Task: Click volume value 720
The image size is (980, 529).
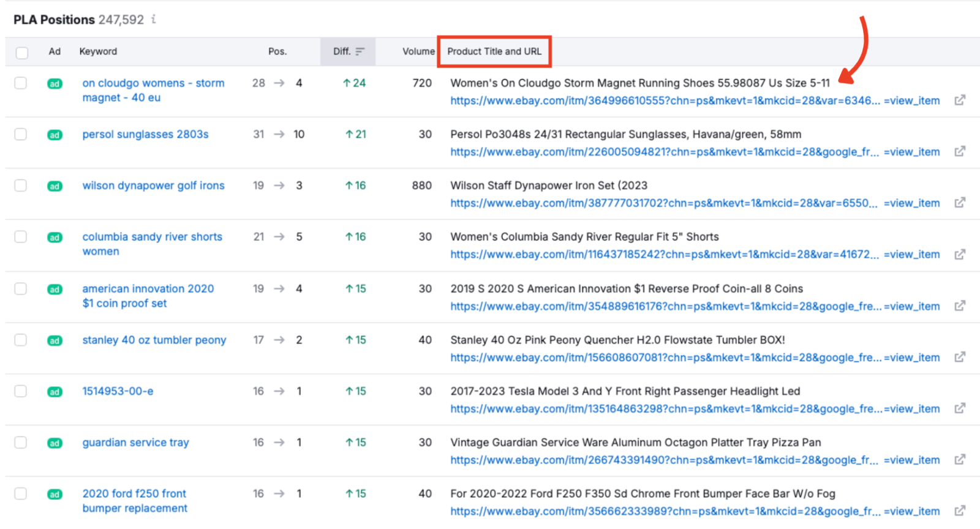Action: click(422, 83)
